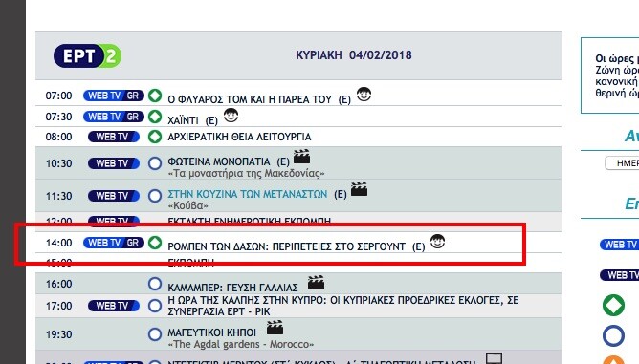Screen dimensions: 639x364
Task: Click the blue circle legend icon in sidebar
Action: click(613, 336)
